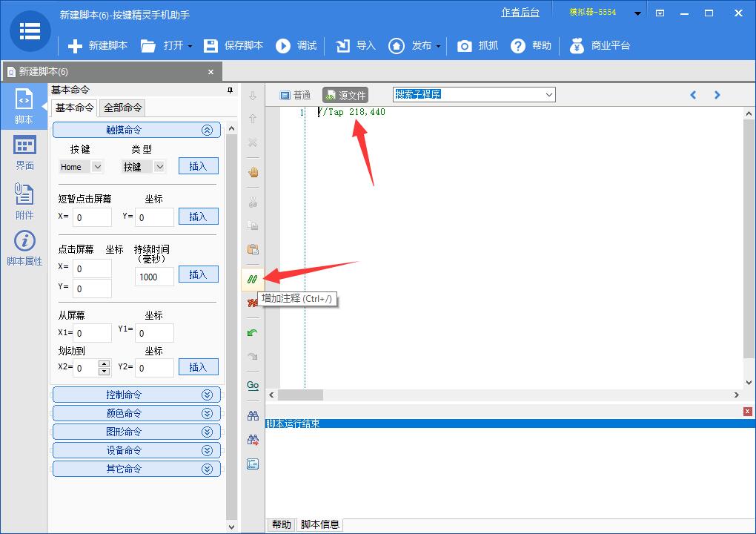
Task: Pin the 基本命令 panel
Action: pos(230,90)
